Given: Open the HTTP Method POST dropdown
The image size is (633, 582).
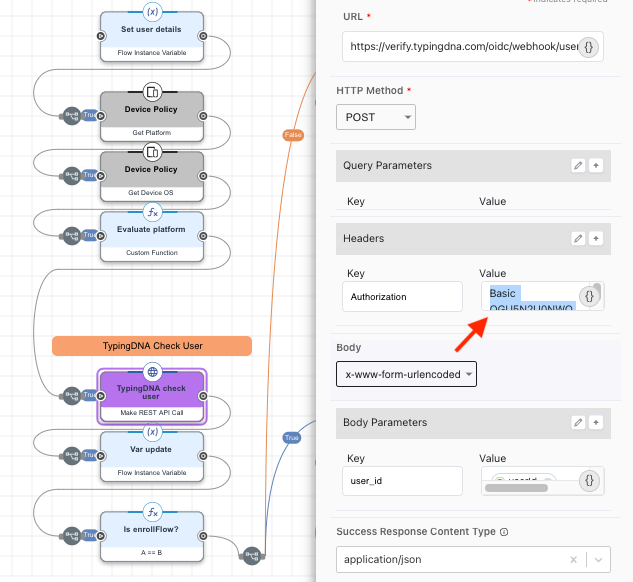Looking at the screenshot, I should tap(376, 117).
